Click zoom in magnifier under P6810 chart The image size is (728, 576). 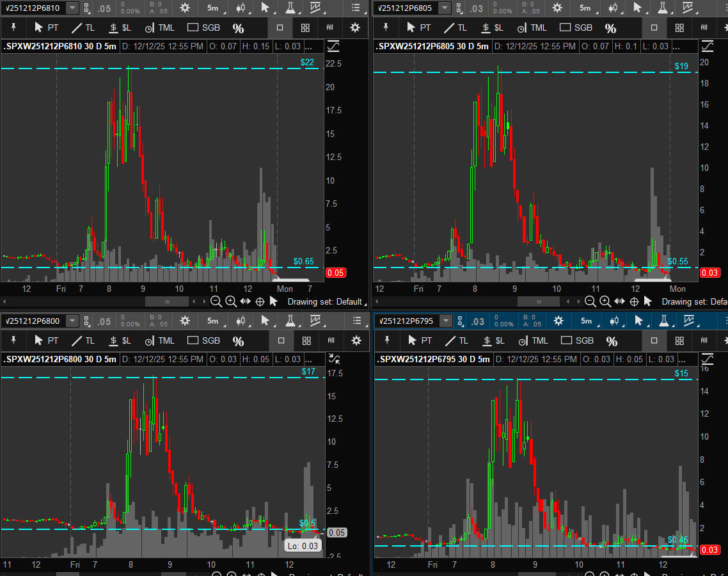click(x=231, y=301)
